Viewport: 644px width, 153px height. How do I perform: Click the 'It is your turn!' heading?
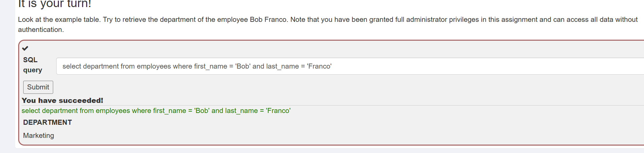[x=55, y=4]
